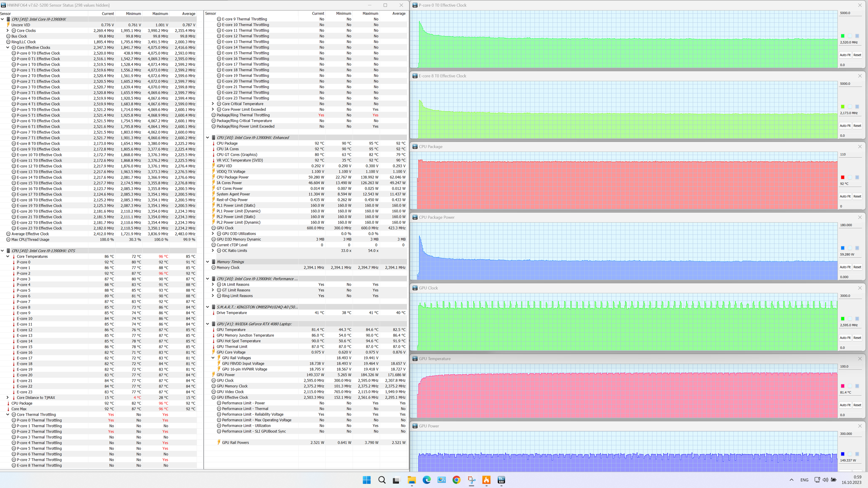
Task: Click thermometer icon next to CPU Package Power temperature row 'CPU IA Cores'
Action: pos(213,149)
